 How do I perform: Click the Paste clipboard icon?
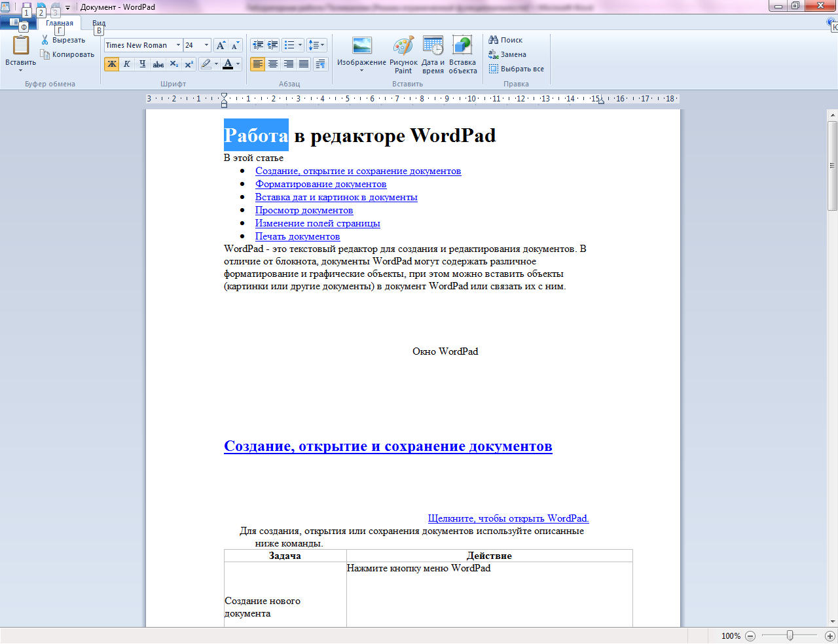click(x=21, y=45)
